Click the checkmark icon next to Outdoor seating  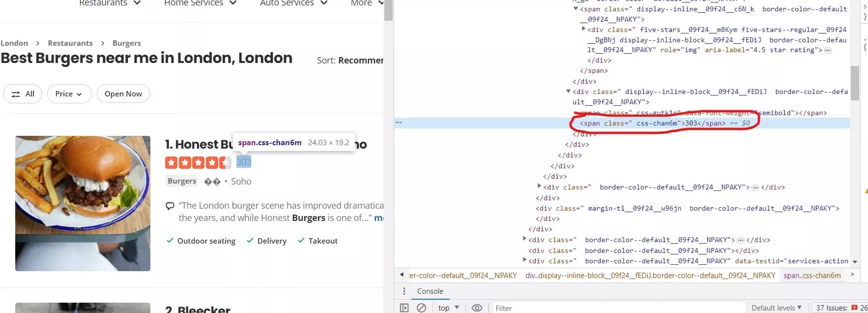[170, 241]
